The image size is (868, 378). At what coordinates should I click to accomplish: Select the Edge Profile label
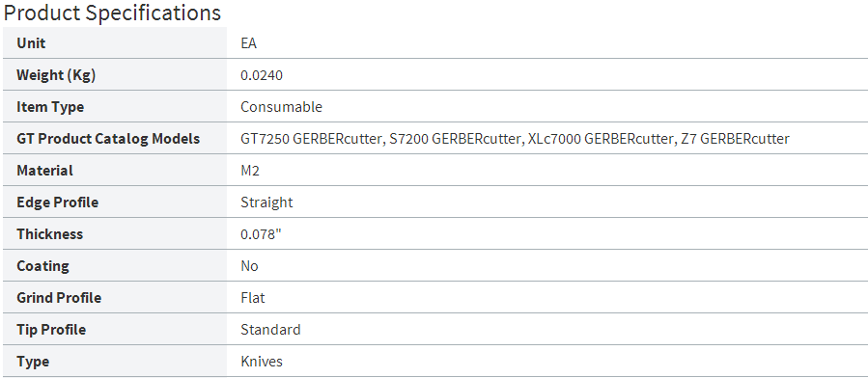point(58,202)
